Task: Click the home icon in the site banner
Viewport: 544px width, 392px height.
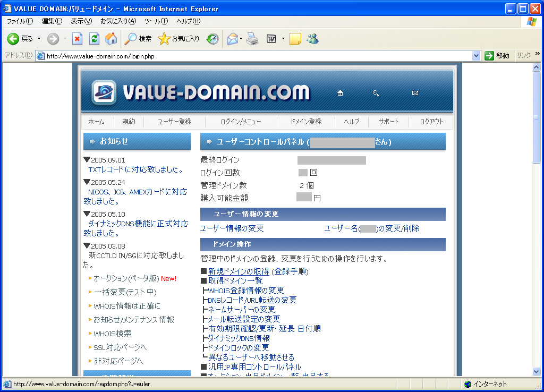Action: 341,93
